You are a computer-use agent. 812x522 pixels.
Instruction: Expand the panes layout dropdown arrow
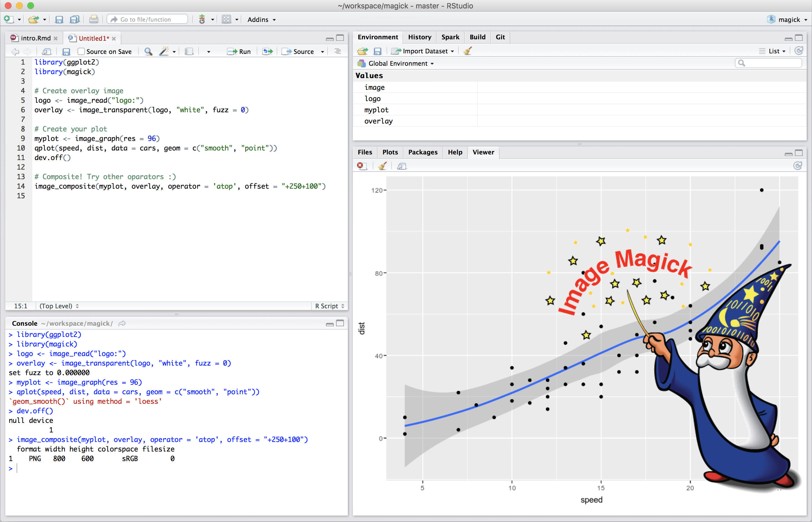(x=237, y=20)
